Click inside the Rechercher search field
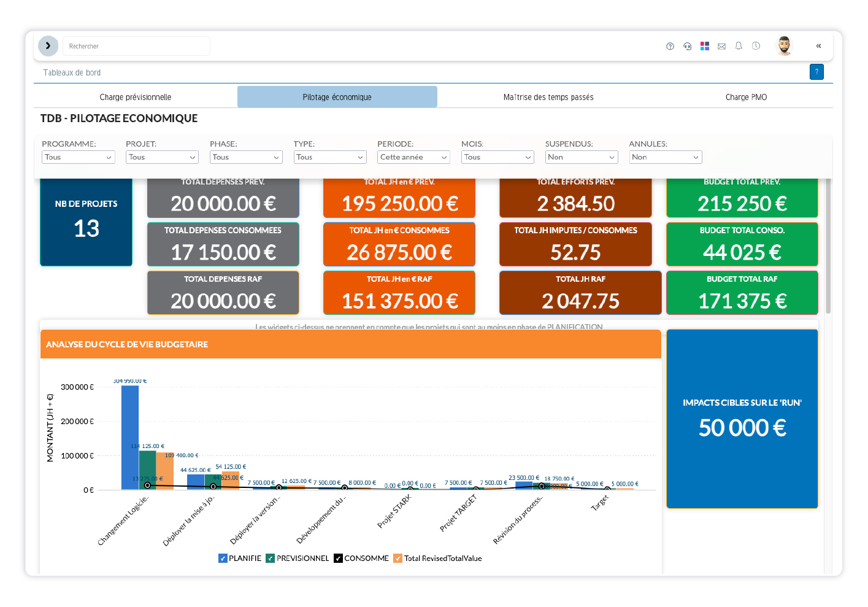Image resolution: width=868 pixels, height=607 pixels. [x=136, y=45]
